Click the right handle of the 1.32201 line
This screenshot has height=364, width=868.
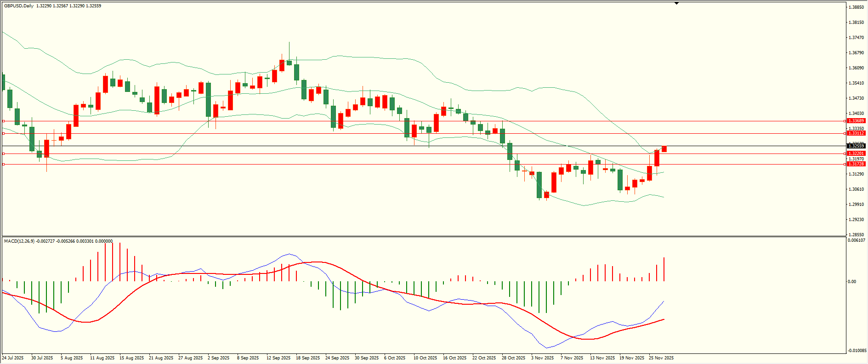tap(845, 154)
